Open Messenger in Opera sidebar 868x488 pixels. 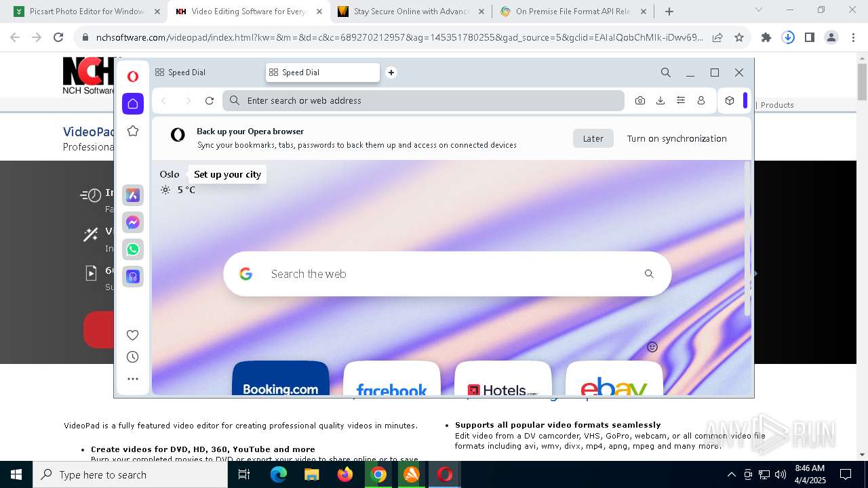tap(133, 222)
